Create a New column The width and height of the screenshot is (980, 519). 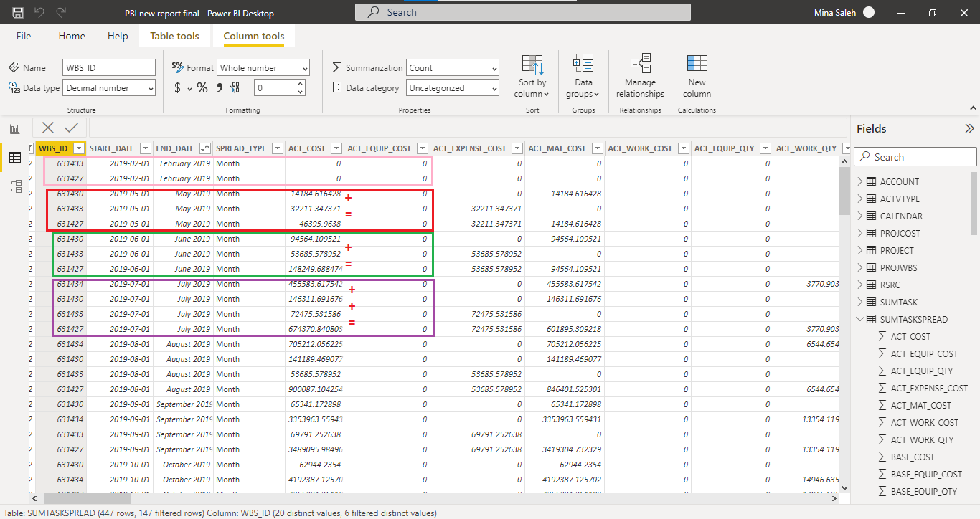(x=697, y=76)
